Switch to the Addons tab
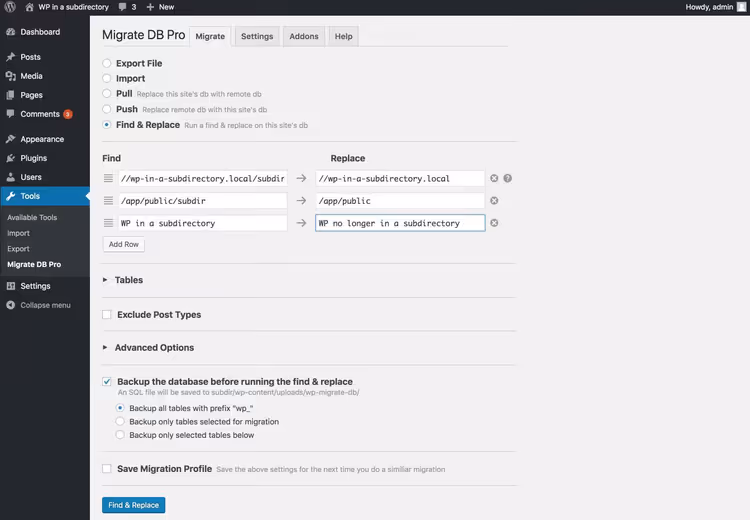Image resolution: width=750 pixels, height=520 pixels. pos(304,36)
